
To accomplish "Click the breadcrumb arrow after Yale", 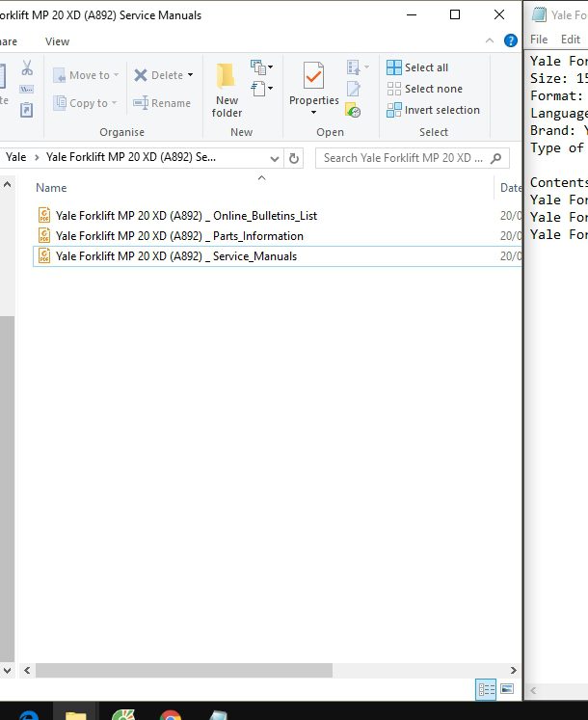I will coord(37,157).
